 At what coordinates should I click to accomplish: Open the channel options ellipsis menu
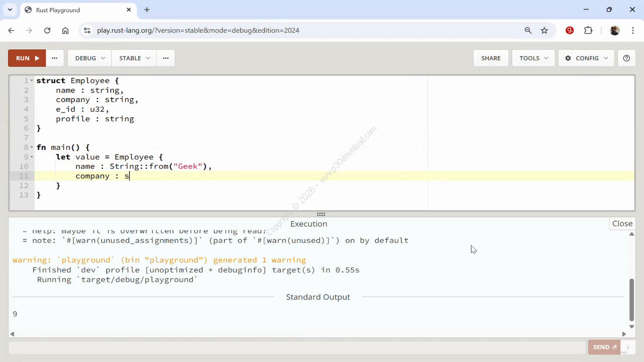click(x=166, y=58)
